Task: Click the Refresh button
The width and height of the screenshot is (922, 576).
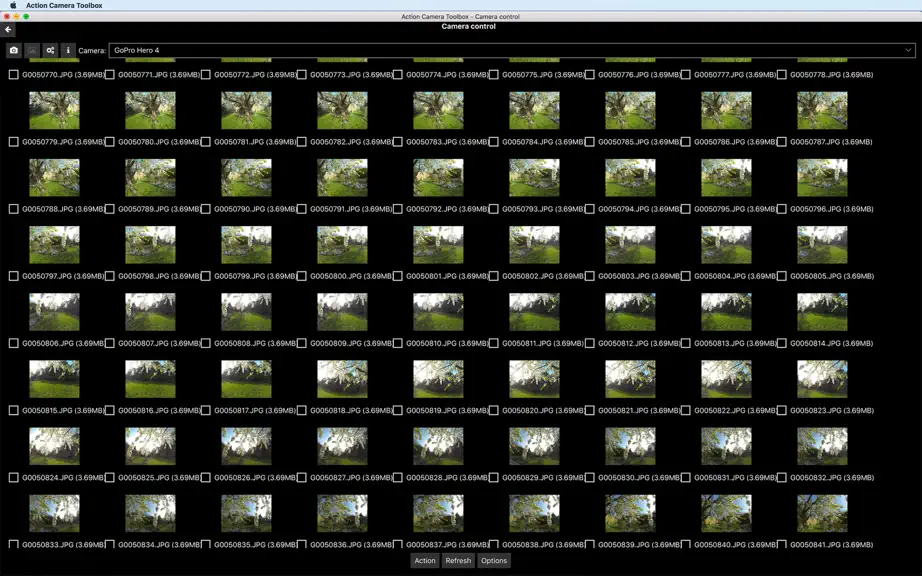Action: (x=458, y=561)
